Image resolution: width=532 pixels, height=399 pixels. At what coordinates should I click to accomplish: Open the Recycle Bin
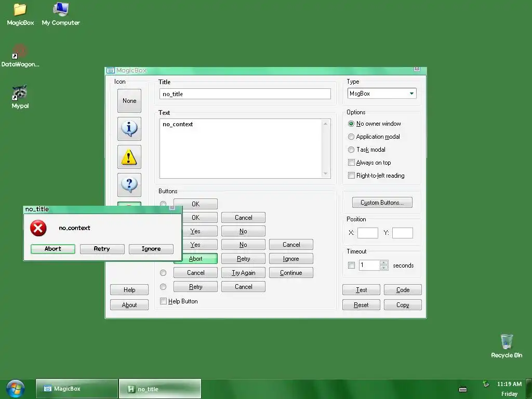coord(507,346)
